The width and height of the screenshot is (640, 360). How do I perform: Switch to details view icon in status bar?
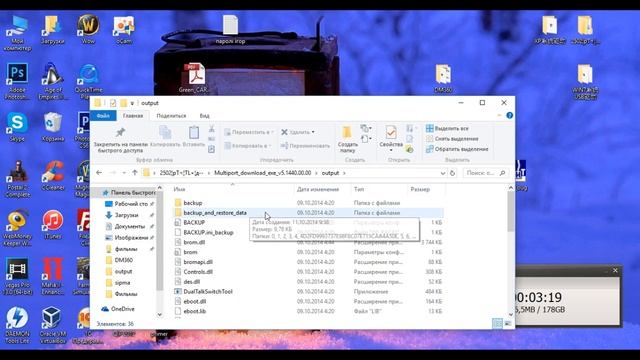tap(497, 323)
